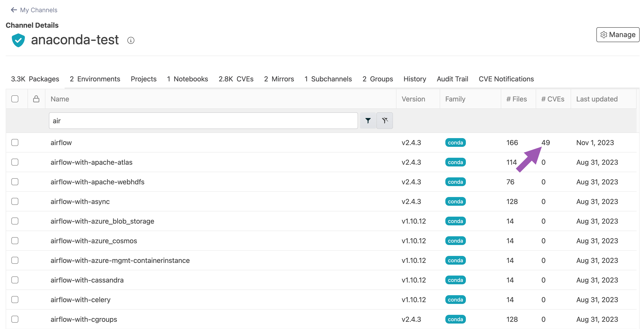Screen dimensions: 644x329
Task: Click the lock column header icon
Action: 36,99
